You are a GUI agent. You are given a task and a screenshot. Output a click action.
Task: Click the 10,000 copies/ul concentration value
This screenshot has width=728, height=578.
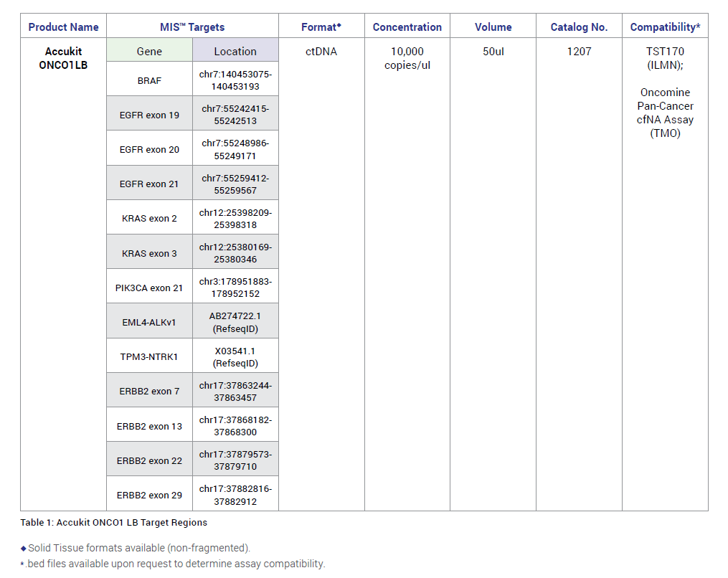point(407,58)
